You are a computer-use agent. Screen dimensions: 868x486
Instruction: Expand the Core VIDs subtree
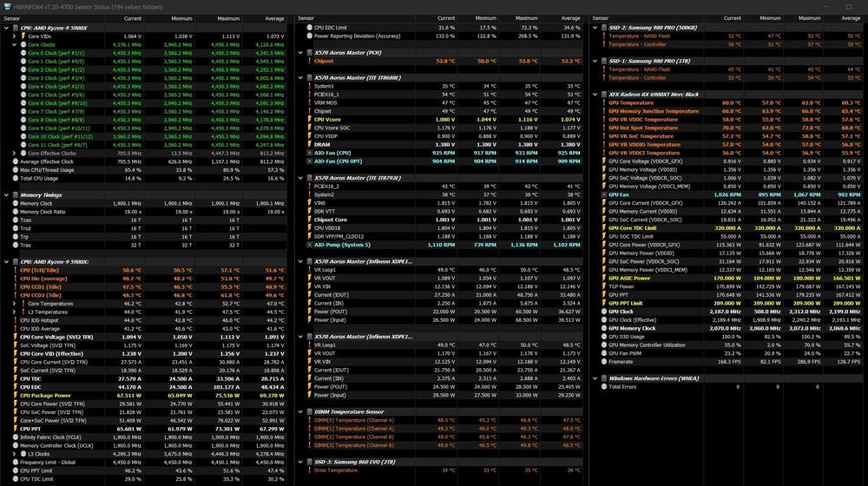tap(14, 36)
